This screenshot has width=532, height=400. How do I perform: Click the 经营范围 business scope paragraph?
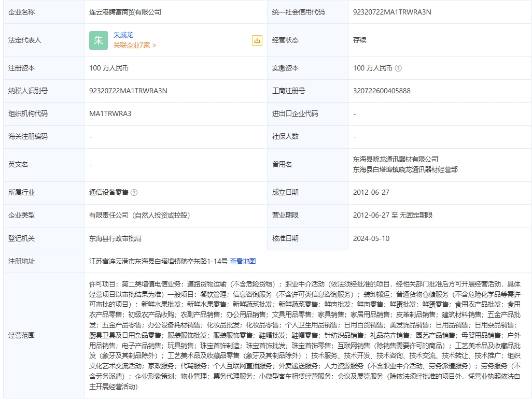[305, 335]
